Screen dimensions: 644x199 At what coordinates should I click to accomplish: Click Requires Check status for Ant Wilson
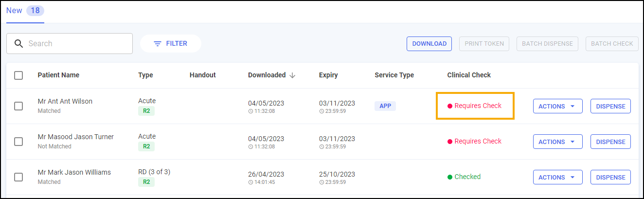point(477,106)
